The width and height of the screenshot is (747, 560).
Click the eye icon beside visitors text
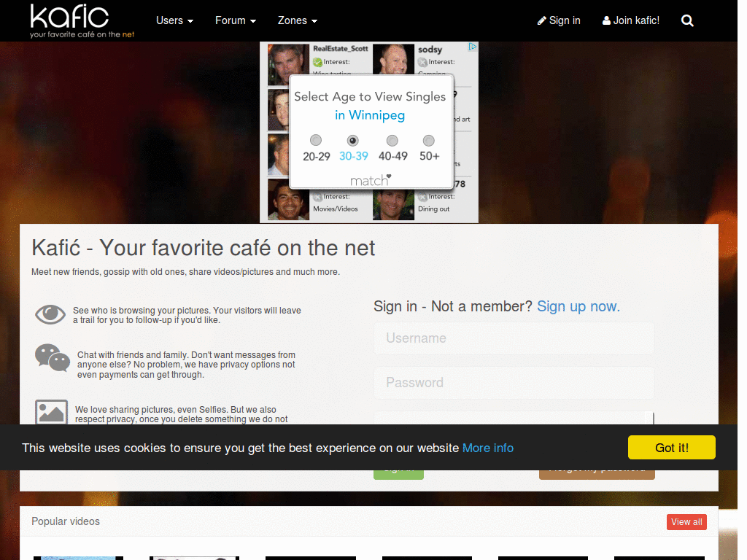[50, 315]
